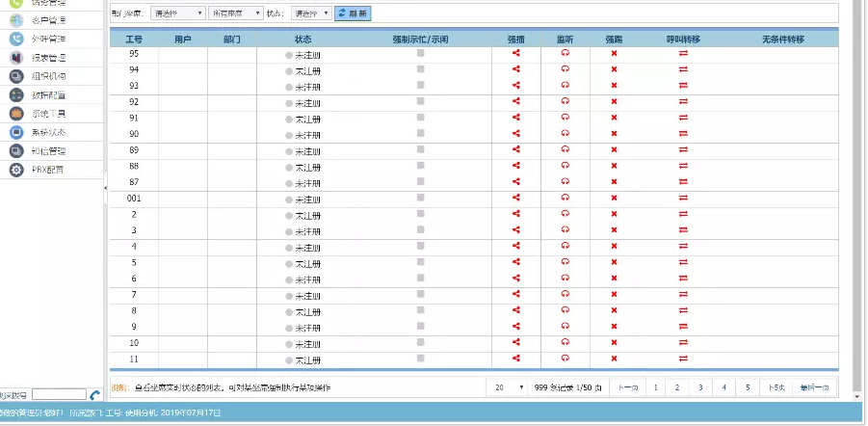868x426 pixels.
Task: Click the 刷新 refresh button
Action: (352, 13)
